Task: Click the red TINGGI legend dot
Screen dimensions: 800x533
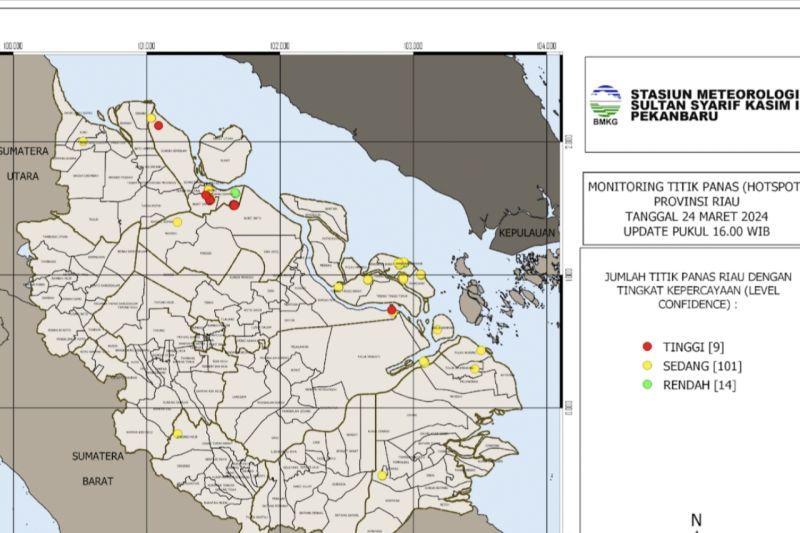Action: pyautogui.click(x=647, y=346)
